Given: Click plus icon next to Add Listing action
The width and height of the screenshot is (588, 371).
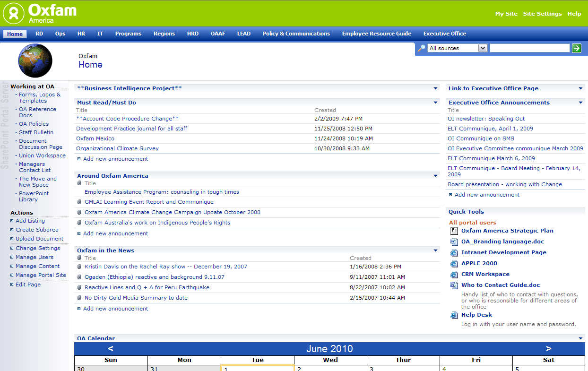Looking at the screenshot, I should 12,221.
